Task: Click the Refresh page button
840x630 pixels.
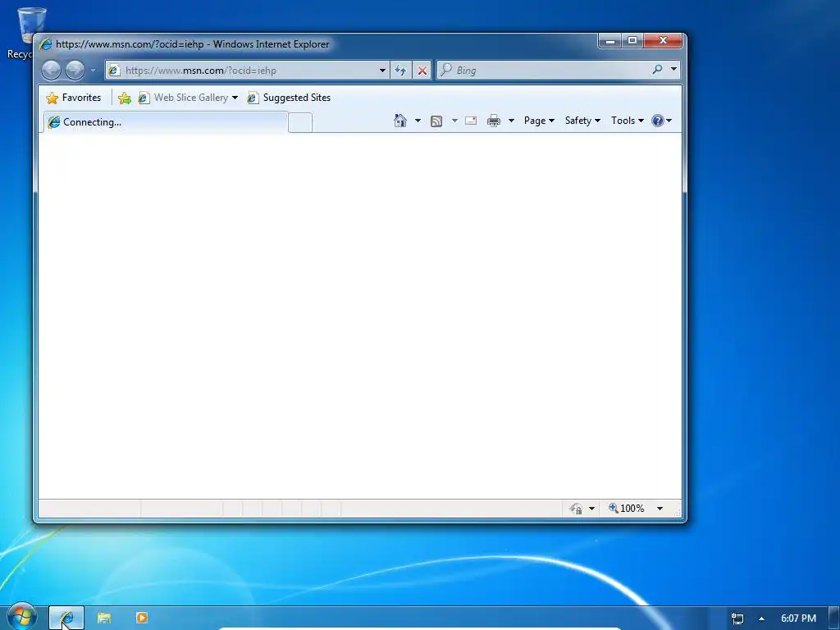Action: [x=400, y=71]
